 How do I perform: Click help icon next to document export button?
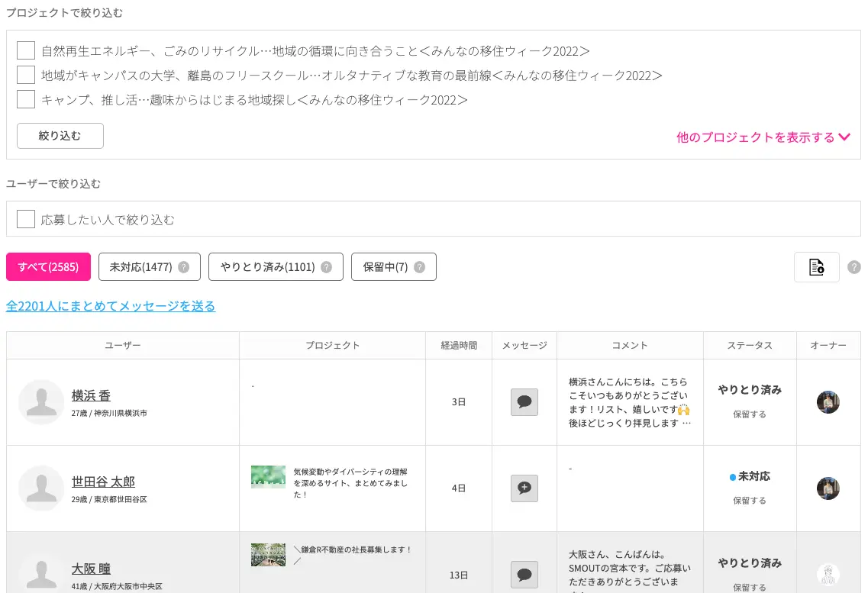tap(854, 267)
